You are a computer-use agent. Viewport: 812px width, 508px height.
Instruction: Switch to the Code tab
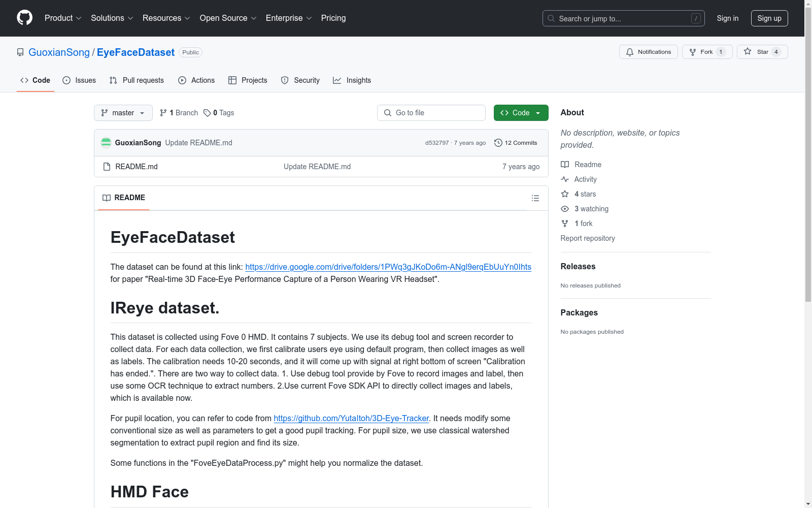click(x=36, y=80)
